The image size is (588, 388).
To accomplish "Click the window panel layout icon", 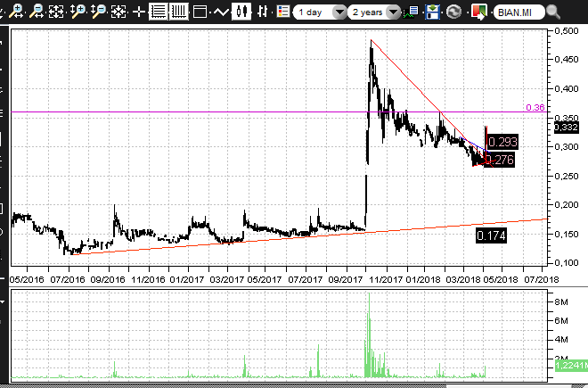I will point(200,12).
